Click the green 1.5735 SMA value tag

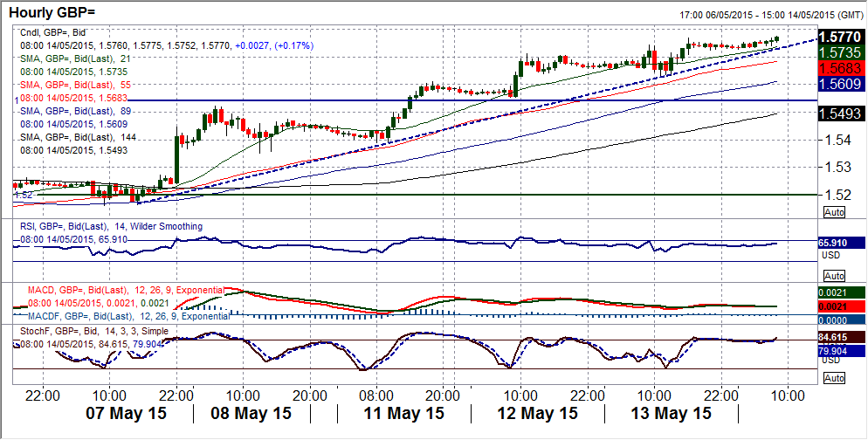[842, 53]
